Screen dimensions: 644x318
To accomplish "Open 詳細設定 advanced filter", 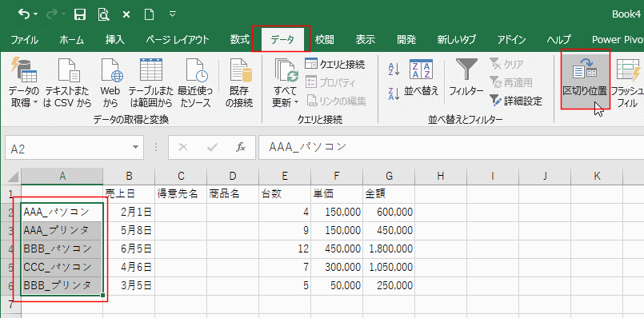I will [516, 101].
